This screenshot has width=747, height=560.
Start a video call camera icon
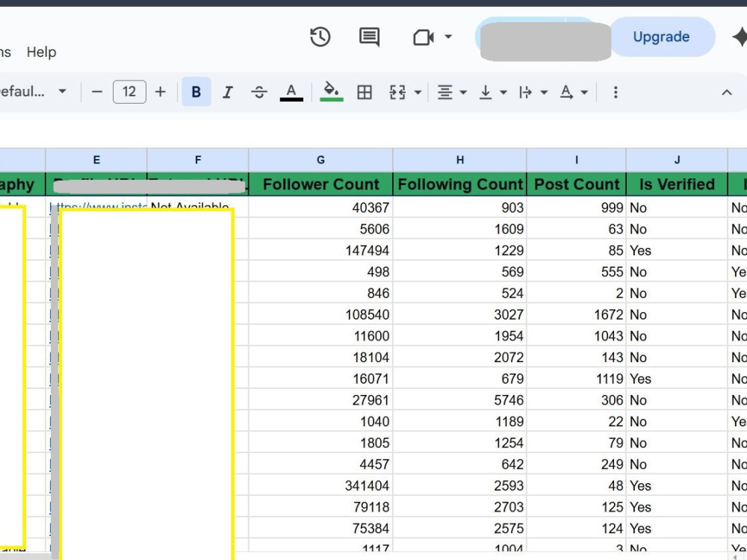(423, 37)
